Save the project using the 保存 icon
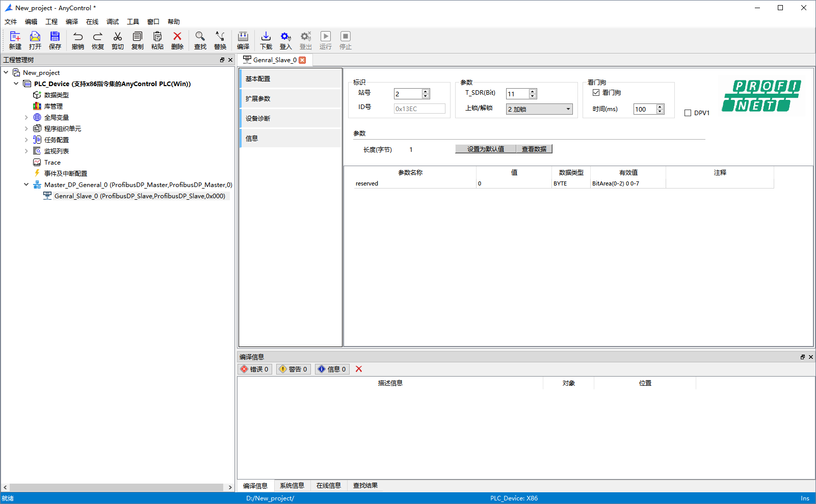 click(55, 40)
